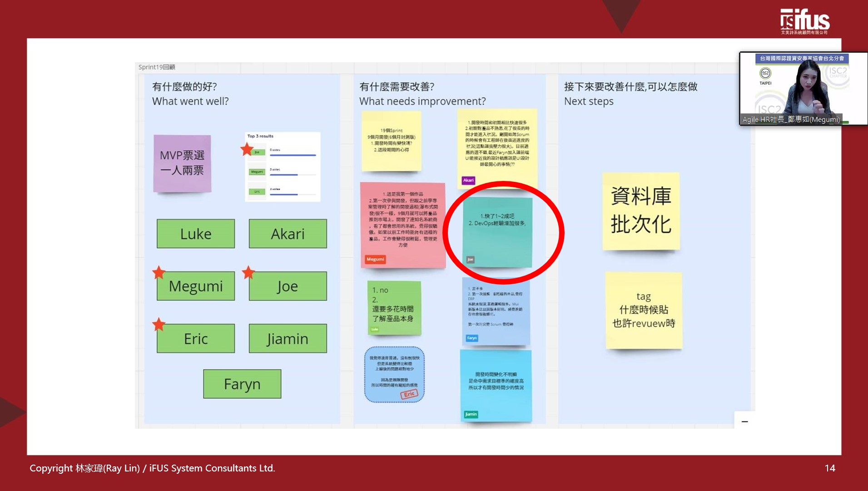868x491 pixels.
Task: Open the Sprint19回顧 frame title
Action: (157, 67)
